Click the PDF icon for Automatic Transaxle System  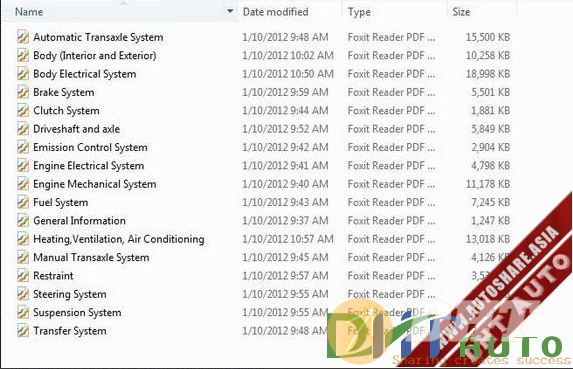(x=23, y=37)
